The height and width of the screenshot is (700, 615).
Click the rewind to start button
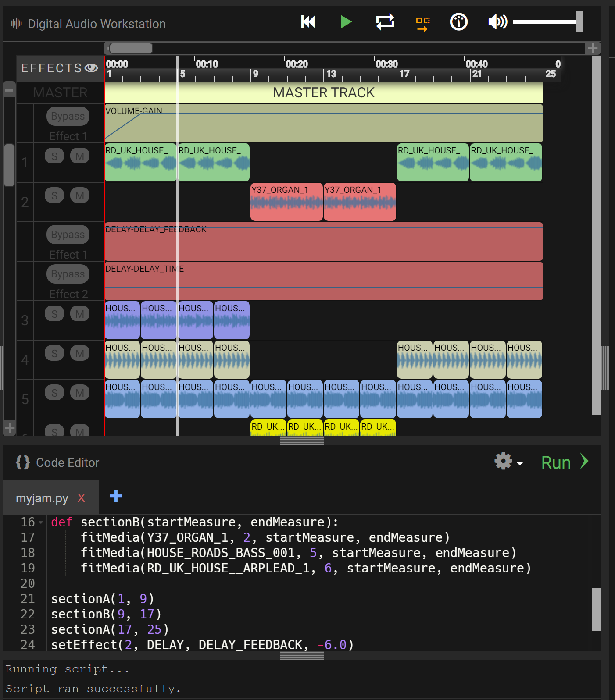click(308, 22)
